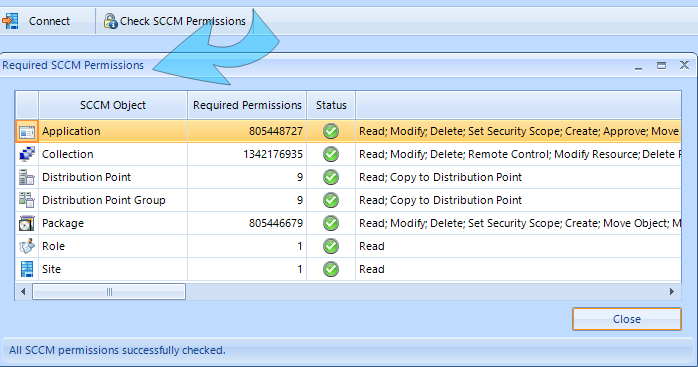The image size is (698, 367).
Task: Close the Required SCCM Permissions window with X
Action: [x=684, y=65]
